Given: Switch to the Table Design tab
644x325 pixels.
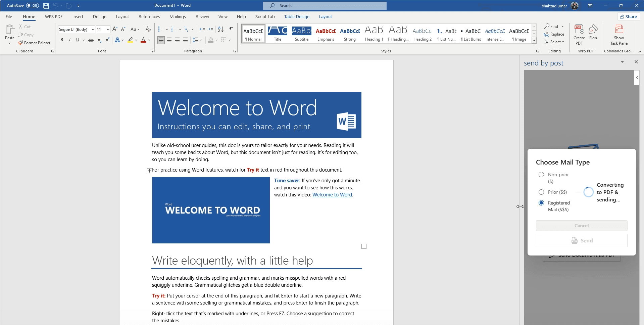Looking at the screenshot, I should click(297, 16).
